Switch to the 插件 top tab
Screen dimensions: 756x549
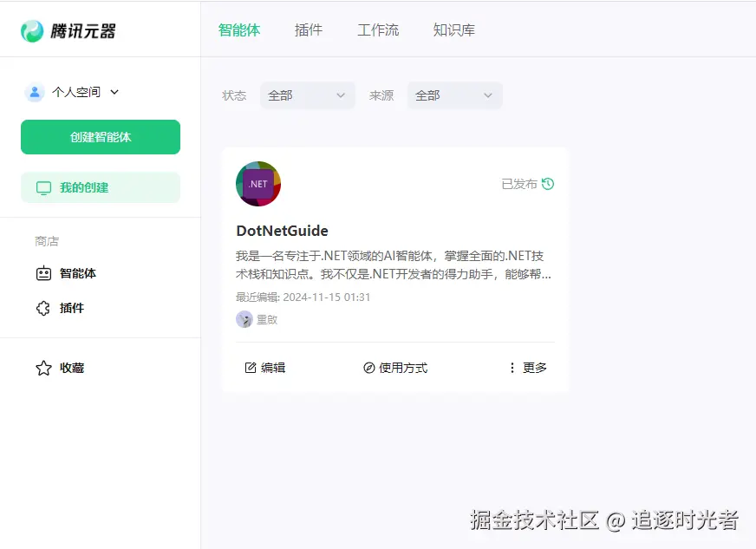coord(308,29)
